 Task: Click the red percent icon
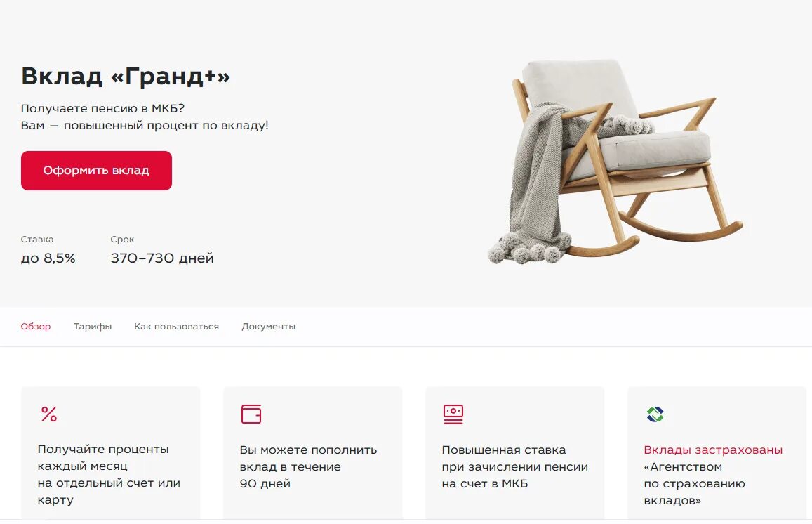coord(48,414)
